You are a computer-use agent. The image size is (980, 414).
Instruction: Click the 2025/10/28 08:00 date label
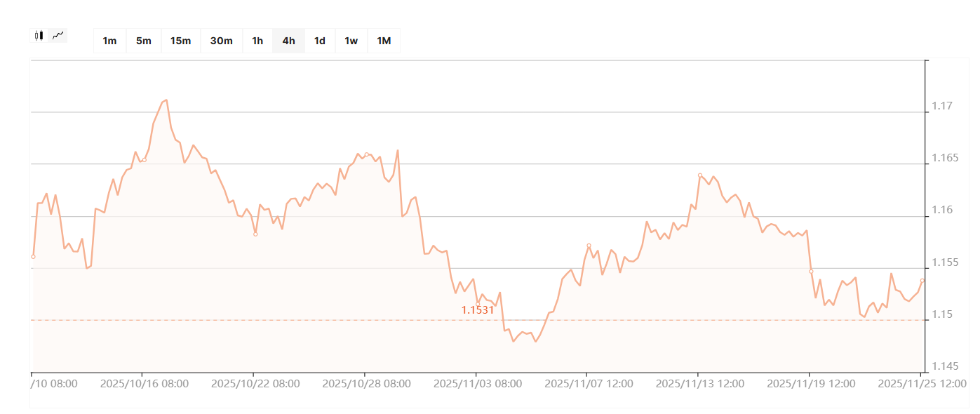[x=366, y=384]
